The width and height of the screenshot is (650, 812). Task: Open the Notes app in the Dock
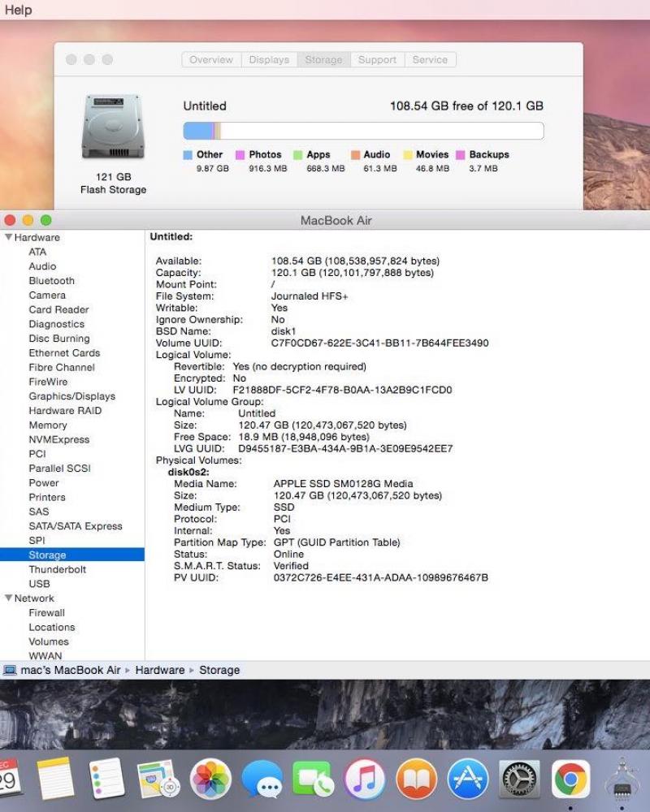55,778
